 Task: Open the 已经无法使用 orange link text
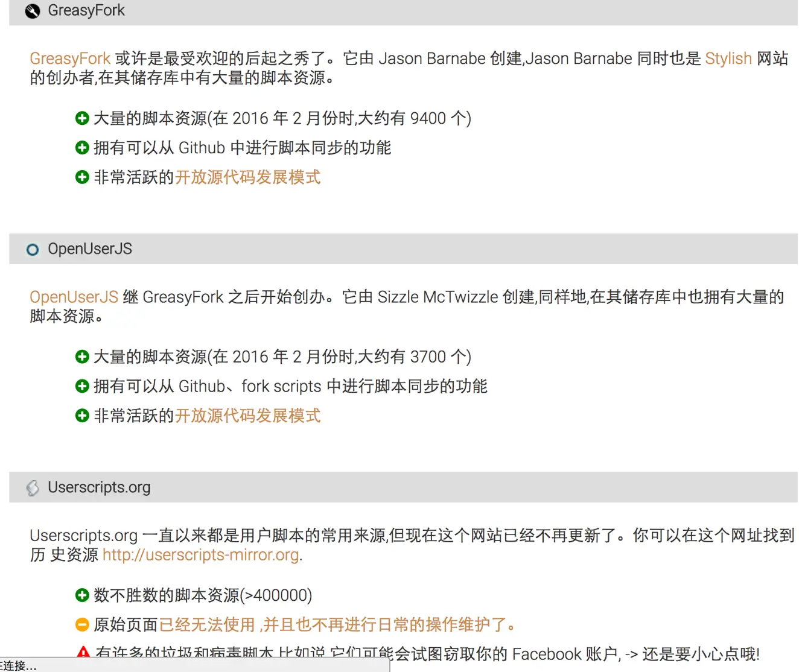pos(207,625)
